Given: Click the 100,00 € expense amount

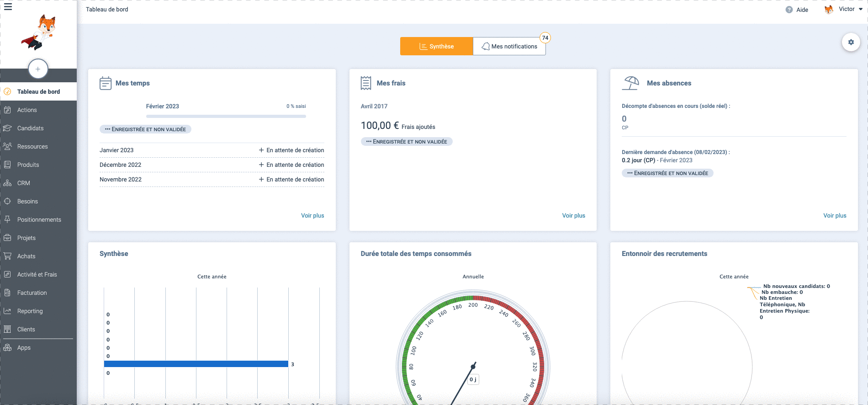Looking at the screenshot, I should [x=380, y=126].
